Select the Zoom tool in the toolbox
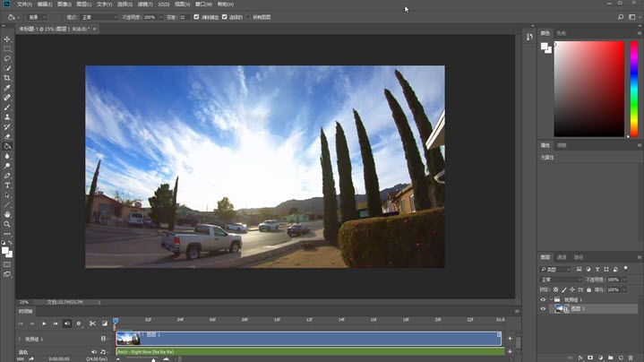Viewport: 644px width, 362px height. [x=7, y=224]
